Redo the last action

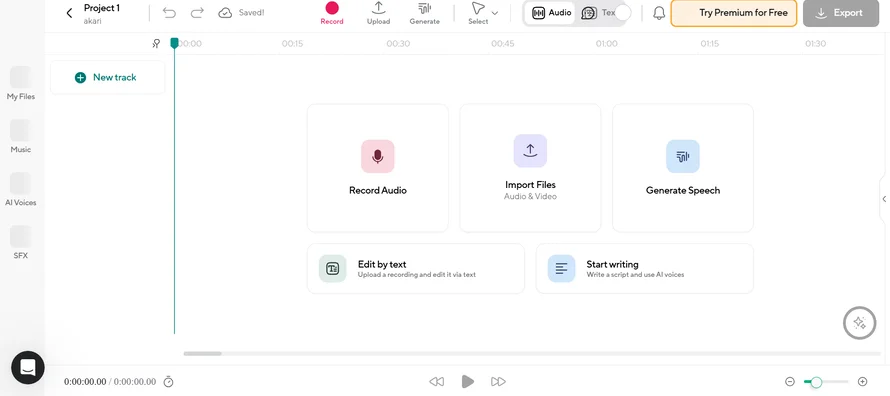point(197,12)
